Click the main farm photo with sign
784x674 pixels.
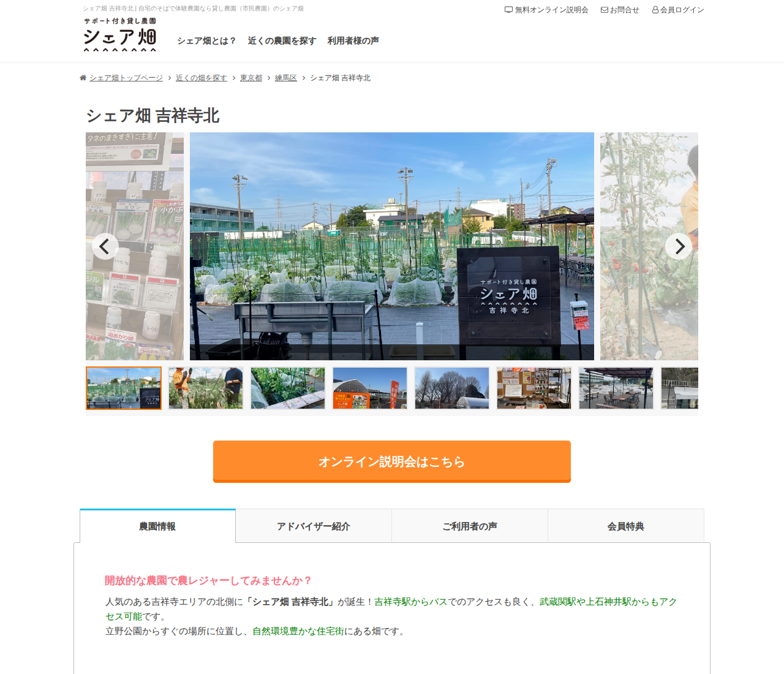pyautogui.click(x=392, y=246)
